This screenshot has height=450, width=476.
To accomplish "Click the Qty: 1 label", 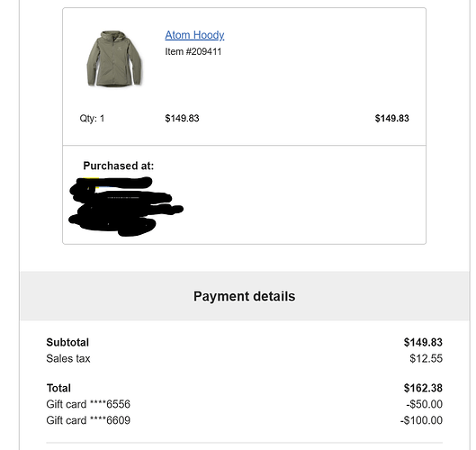I will coord(92,118).
